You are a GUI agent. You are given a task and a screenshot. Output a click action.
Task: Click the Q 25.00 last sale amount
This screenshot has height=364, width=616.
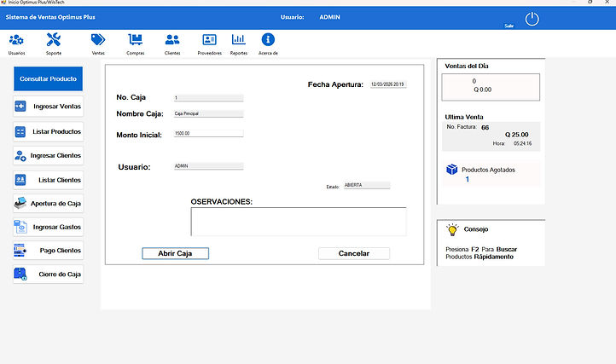pos(517,135)
